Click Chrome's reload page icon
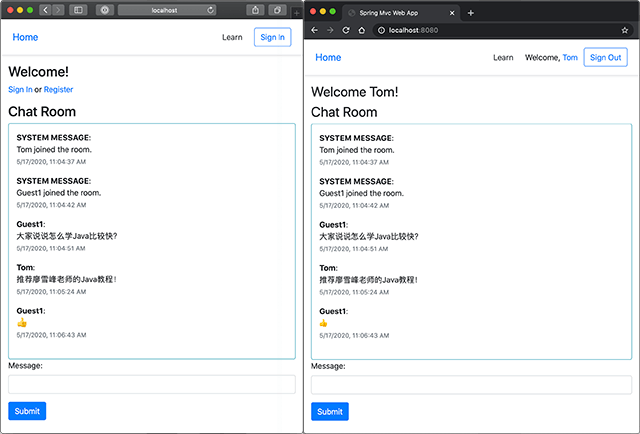Image resolution: width=640 pixels, height=434 pixels. click(x=347, y=30)
